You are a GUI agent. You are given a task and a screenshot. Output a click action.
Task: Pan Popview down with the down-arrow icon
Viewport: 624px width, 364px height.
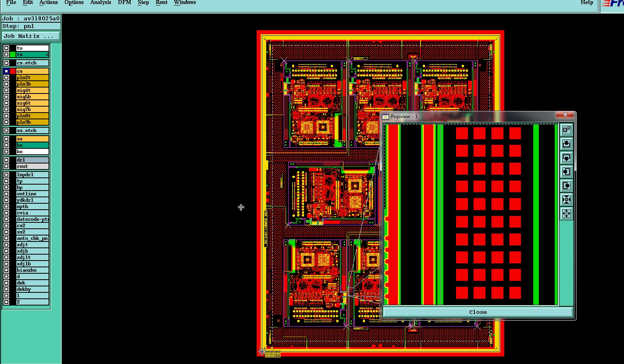coord(566,158)
